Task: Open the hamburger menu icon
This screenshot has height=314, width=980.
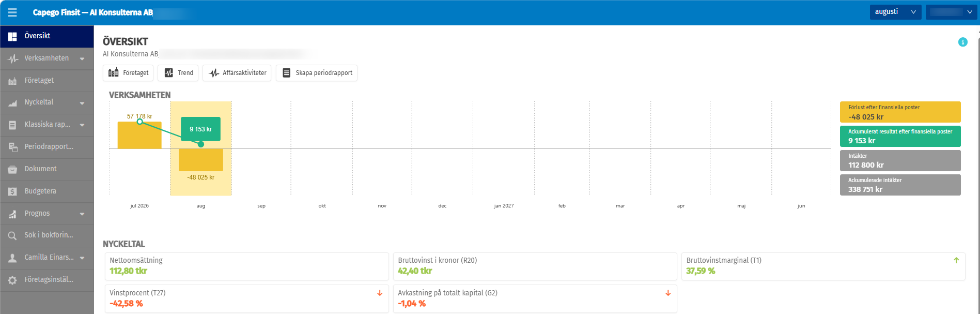Action: 12,12
